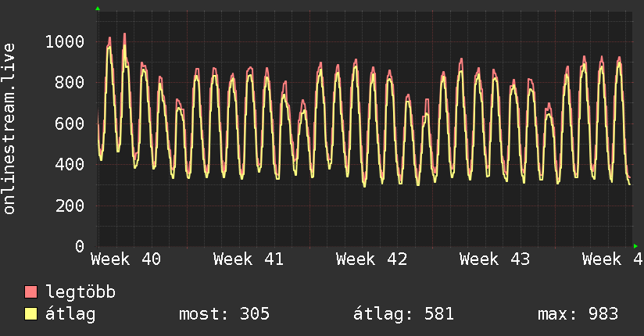Click the 'max: 983' statistic
The width and height of the screenshot is (644, 336).
578,314
